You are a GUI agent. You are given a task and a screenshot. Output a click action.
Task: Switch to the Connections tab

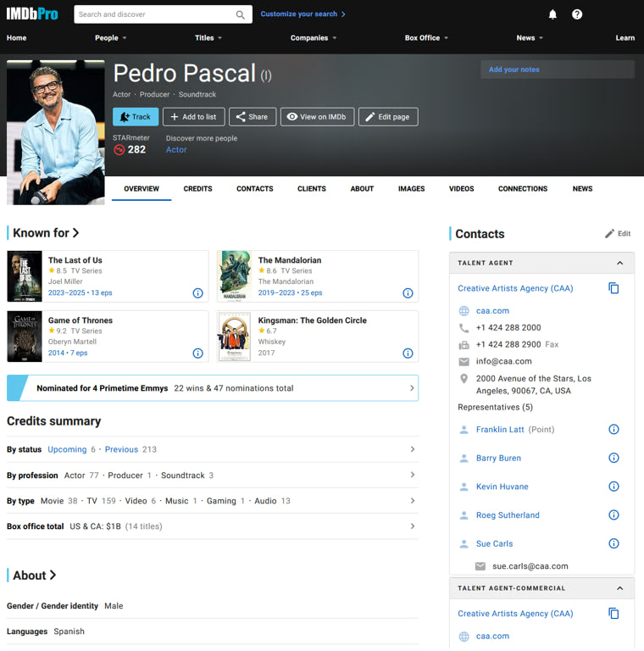click(523, 189)
